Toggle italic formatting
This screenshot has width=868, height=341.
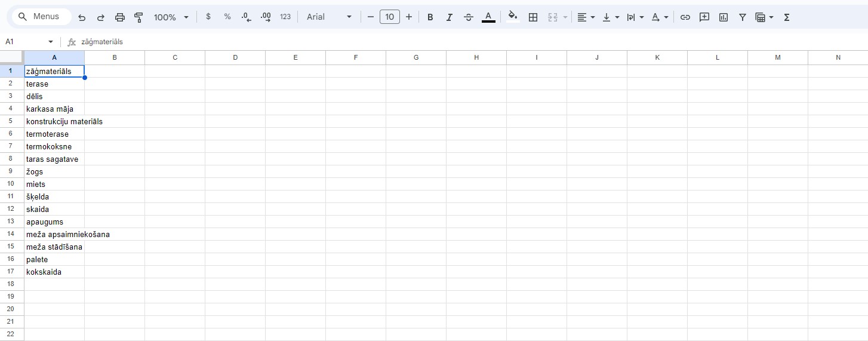click(449, 17)
